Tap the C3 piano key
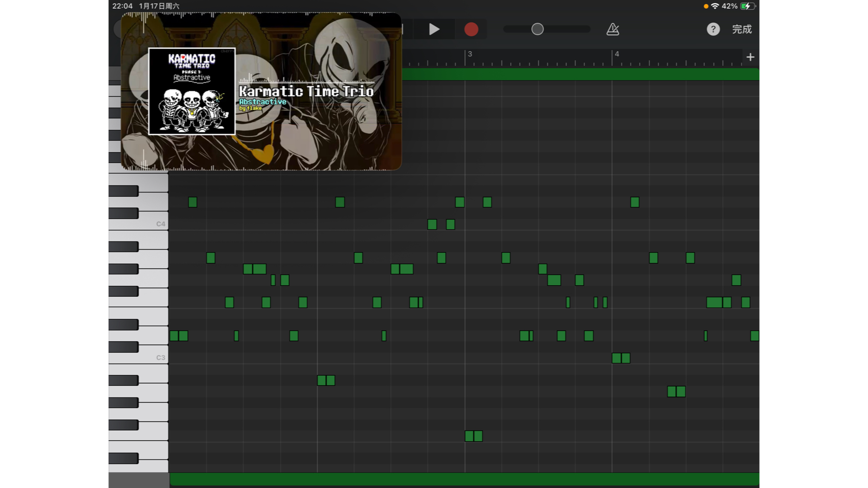 [x=153, y=357]
